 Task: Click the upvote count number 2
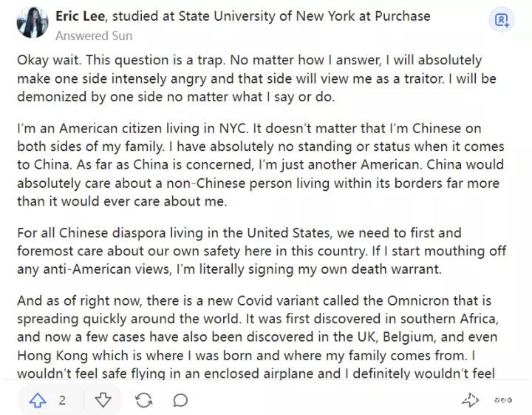click(62, 400)
